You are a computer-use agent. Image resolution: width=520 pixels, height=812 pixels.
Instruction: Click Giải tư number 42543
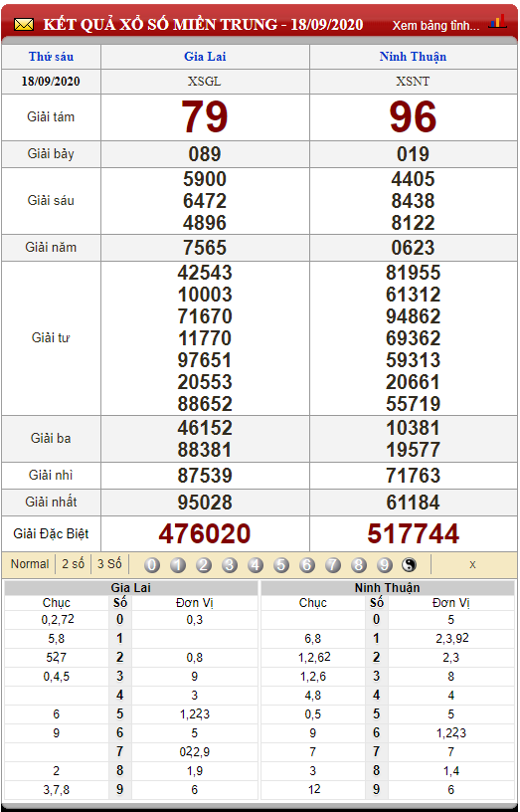(205, 273)
